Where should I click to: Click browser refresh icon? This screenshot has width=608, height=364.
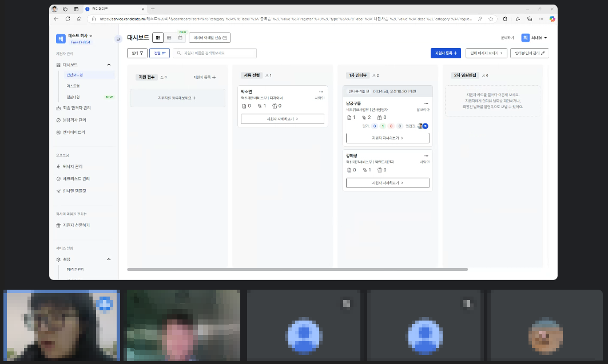(x=68, y=19)
